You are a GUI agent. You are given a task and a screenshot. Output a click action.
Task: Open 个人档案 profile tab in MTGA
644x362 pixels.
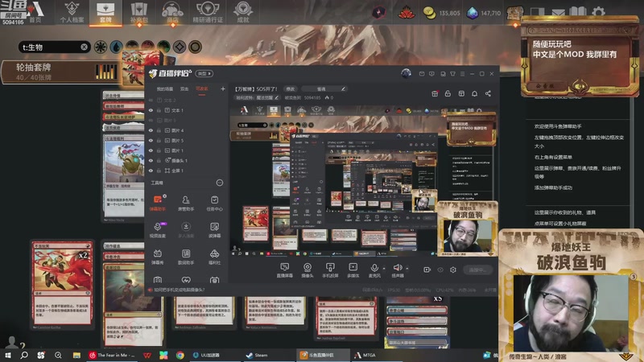click(x=72, y=13)
